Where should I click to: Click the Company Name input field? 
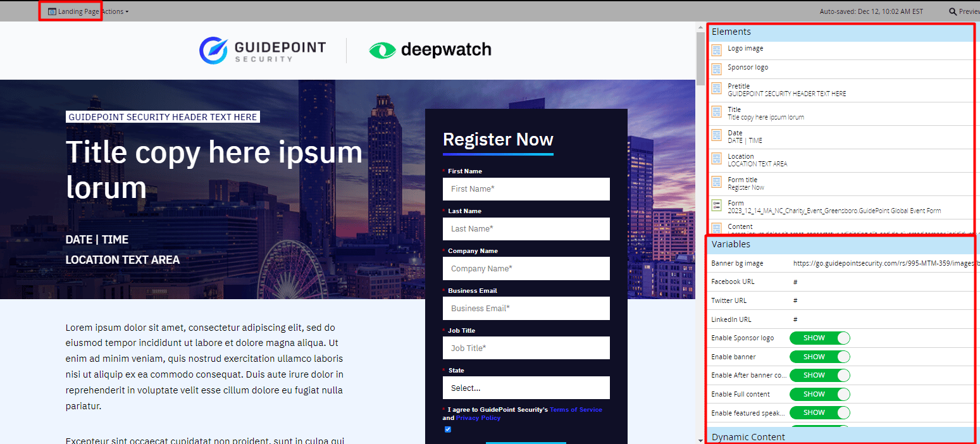[526, 268]
